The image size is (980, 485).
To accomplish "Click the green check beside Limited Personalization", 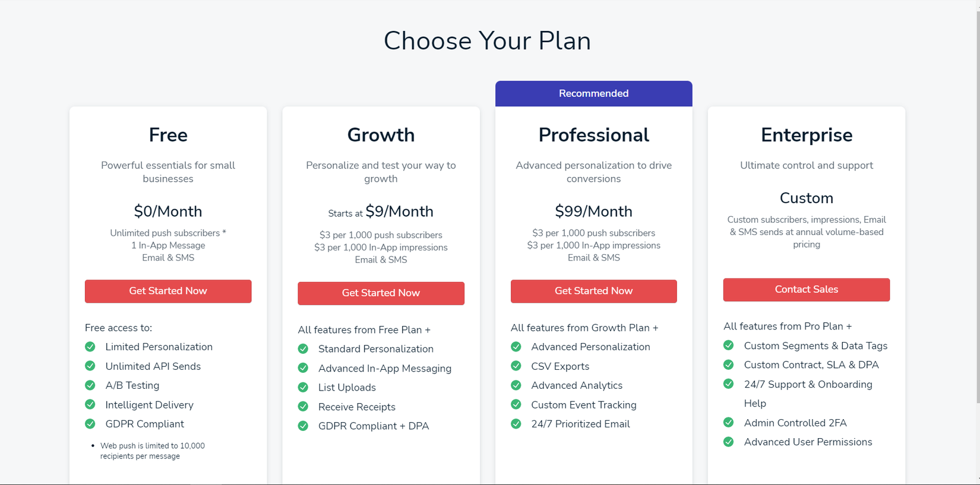I will (90, 347).
